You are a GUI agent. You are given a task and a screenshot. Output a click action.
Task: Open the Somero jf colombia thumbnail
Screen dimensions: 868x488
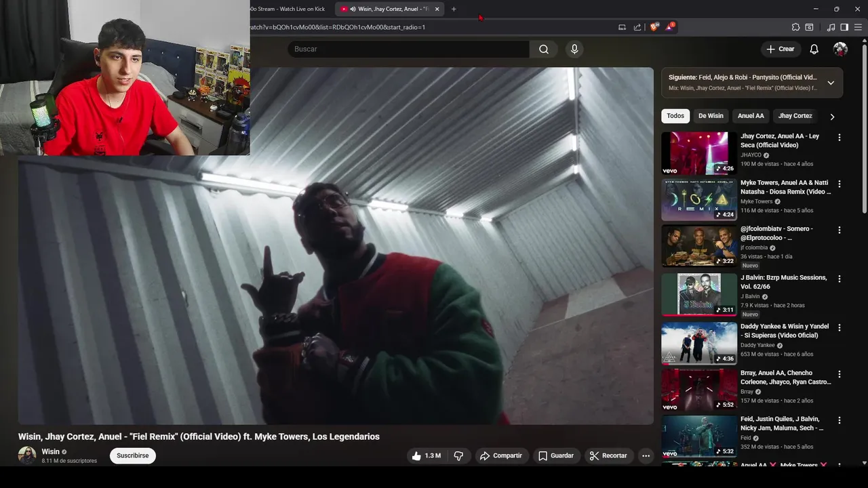tap(699, 246)
